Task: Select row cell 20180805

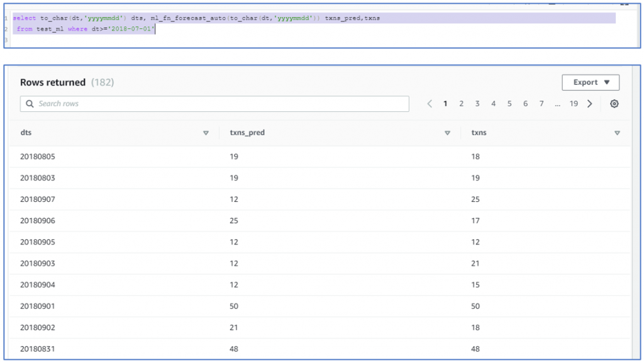Action: 37,157
